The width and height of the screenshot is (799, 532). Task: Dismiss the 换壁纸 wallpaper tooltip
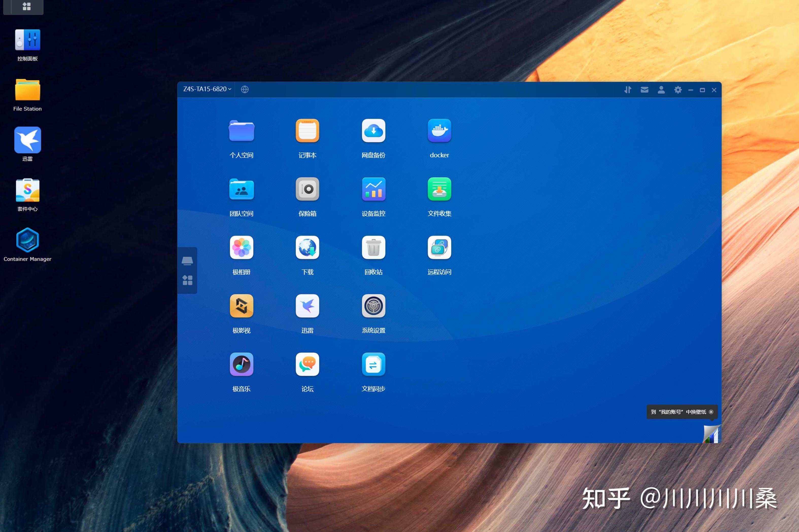(711, 412)
